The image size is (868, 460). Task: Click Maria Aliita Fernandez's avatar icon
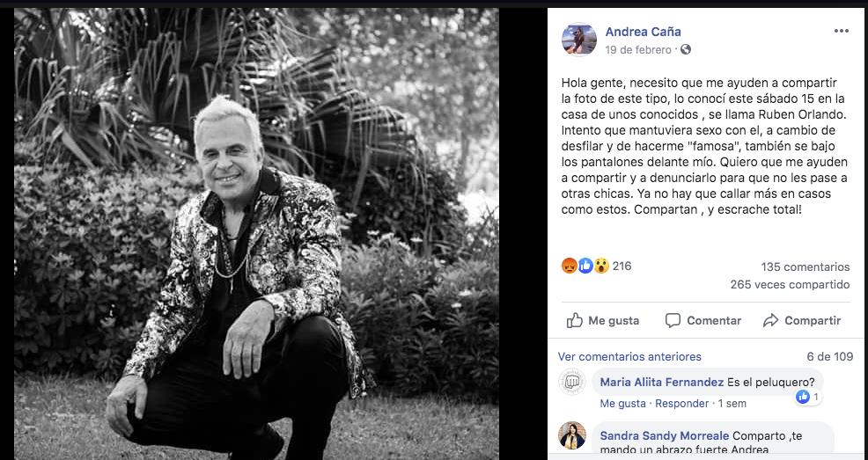tap(572, 382)
